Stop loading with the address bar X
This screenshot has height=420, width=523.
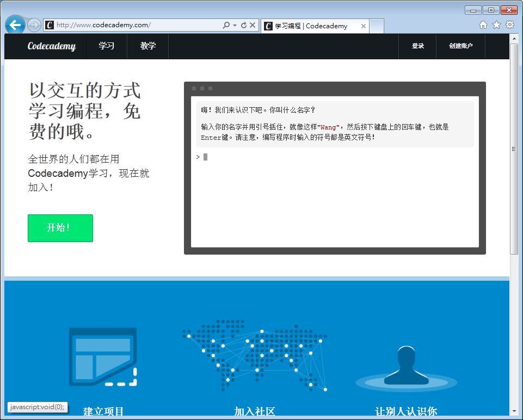[x=253, y=25]
